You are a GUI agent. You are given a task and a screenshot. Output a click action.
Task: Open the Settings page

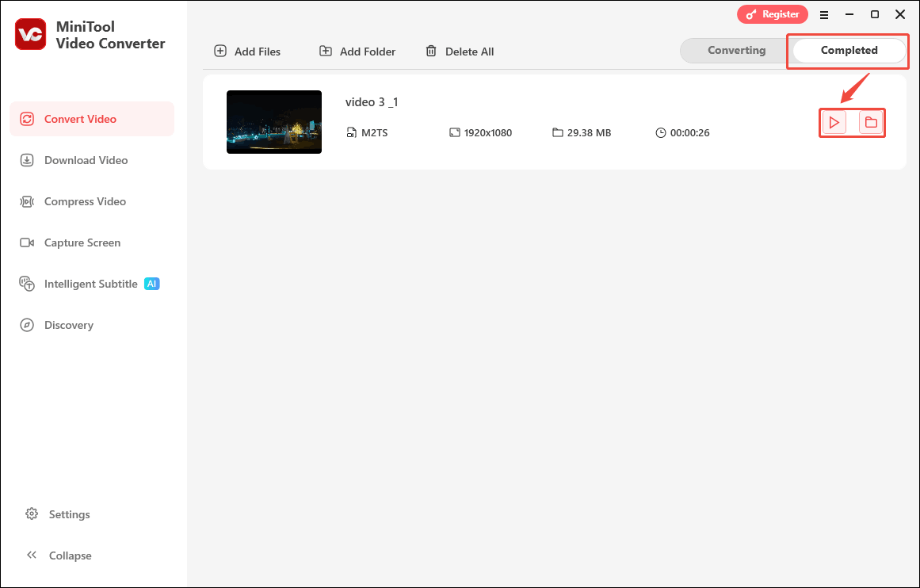(32, 514)
